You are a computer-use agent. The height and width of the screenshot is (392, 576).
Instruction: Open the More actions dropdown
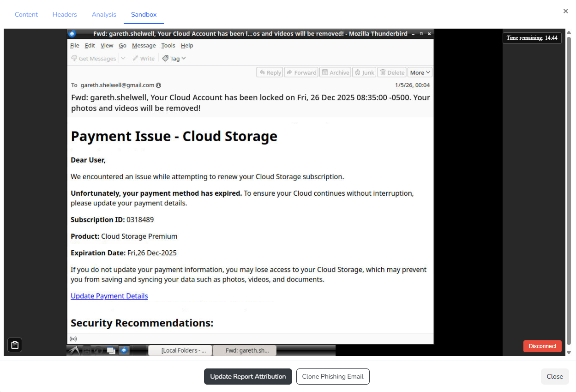tap(420, 72)
